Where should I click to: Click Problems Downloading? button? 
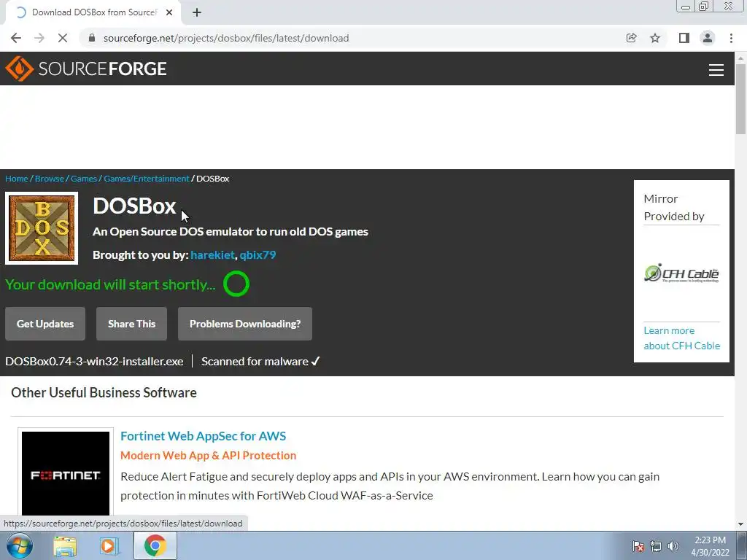point(245,324)
